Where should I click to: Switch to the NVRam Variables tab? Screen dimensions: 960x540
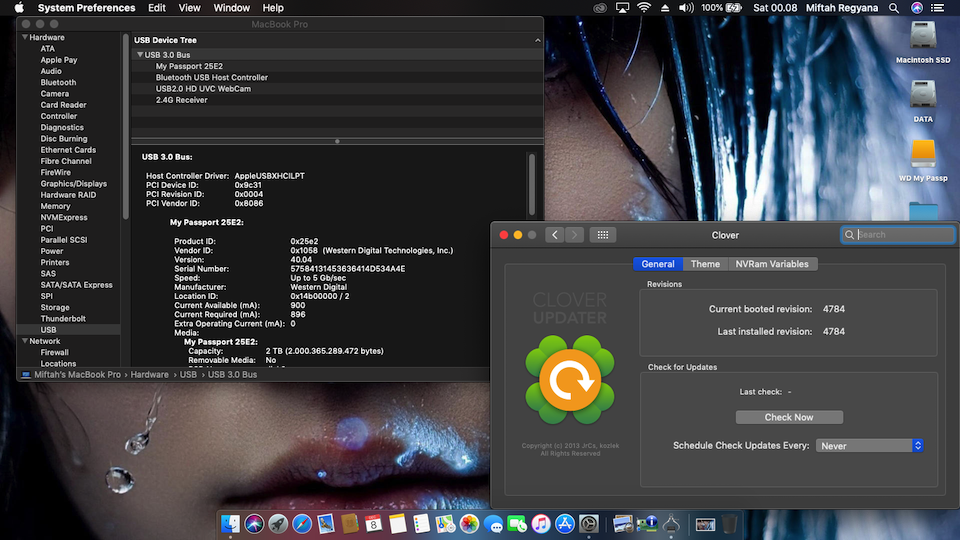pos(771,264)
